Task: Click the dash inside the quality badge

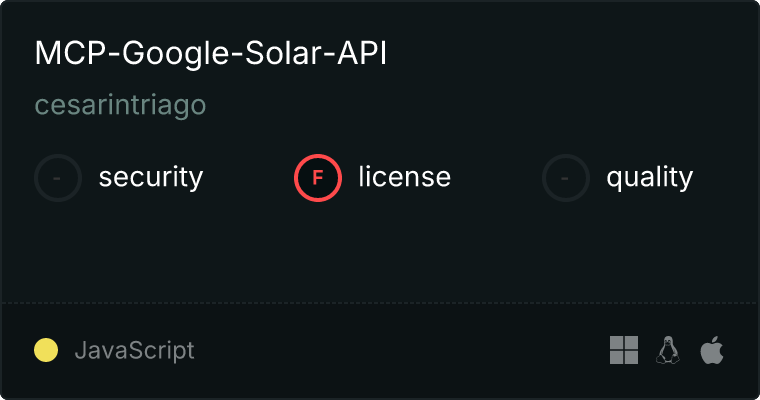Action: (x=565, y=178)
